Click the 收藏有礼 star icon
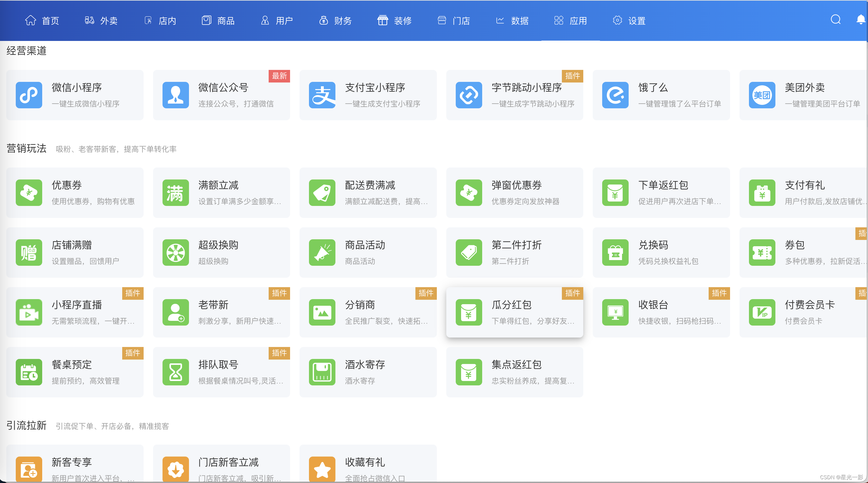The height and width of the screenshot is (483, 868). pos(322,469)
